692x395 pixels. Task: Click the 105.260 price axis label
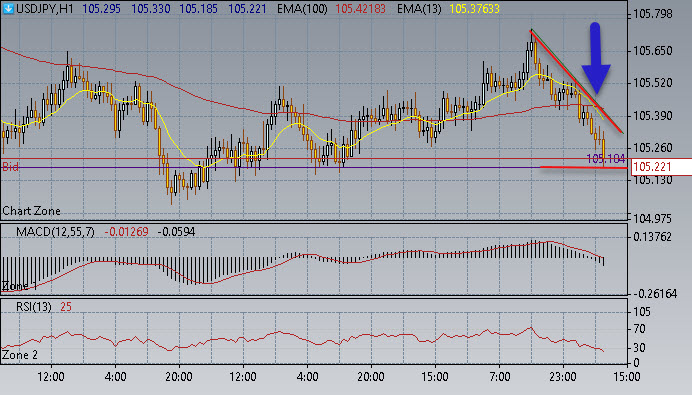click(653, 147)
